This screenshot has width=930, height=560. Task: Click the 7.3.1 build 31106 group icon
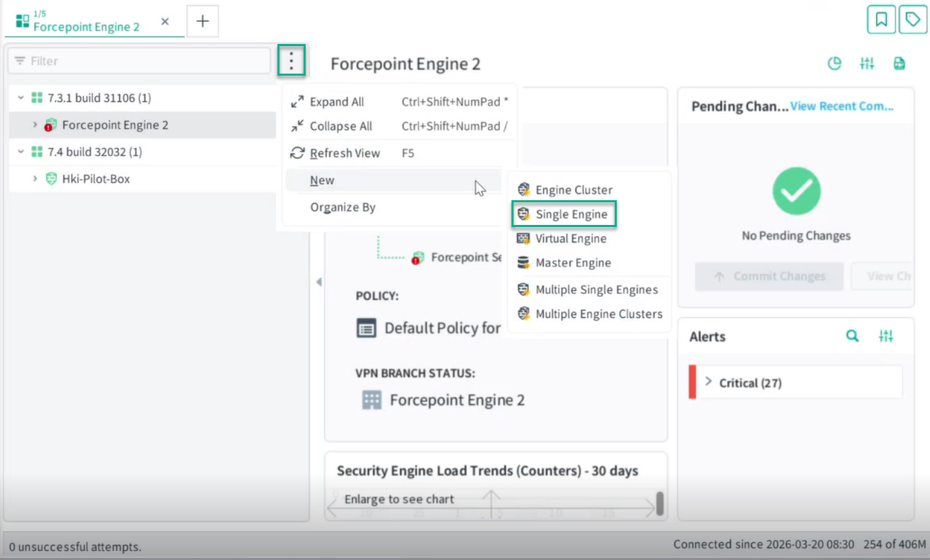(x=37, y=98)
